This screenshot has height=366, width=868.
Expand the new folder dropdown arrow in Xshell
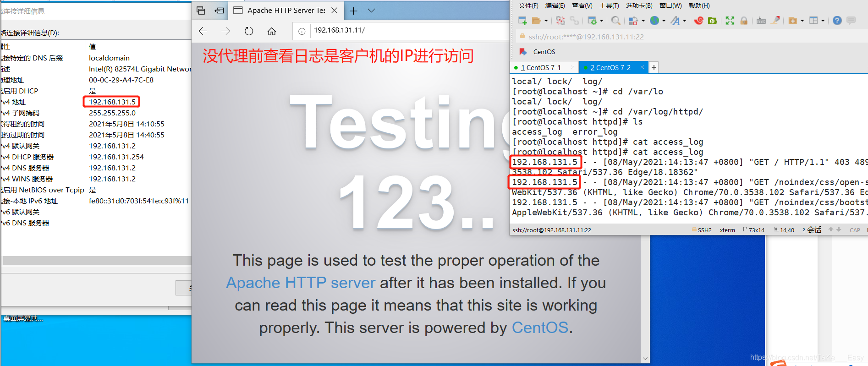[x=802, y=21]
